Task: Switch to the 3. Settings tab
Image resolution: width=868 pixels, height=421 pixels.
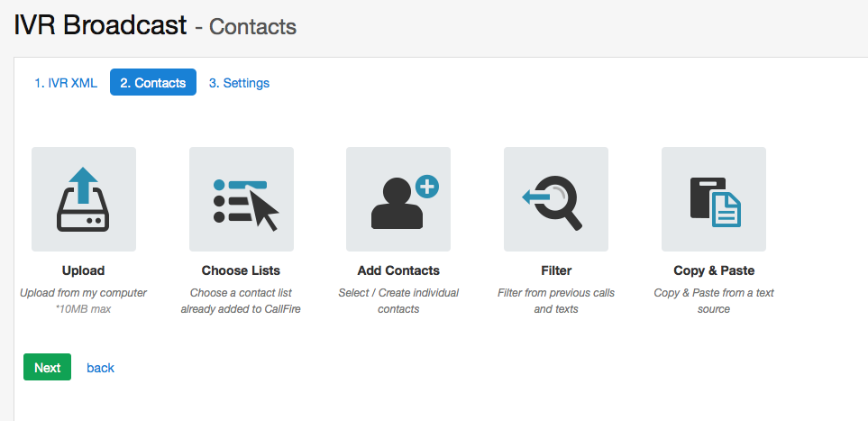Action: (239, 83)
